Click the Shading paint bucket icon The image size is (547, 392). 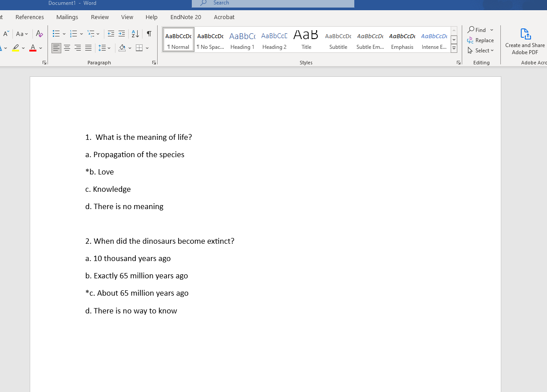pyautogui.click(x=122, y=48)
